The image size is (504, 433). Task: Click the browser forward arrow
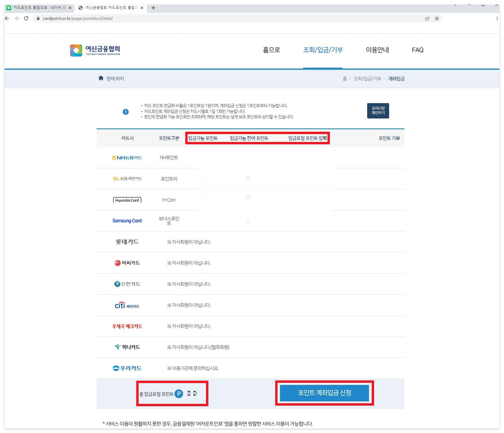click(17, 18)
